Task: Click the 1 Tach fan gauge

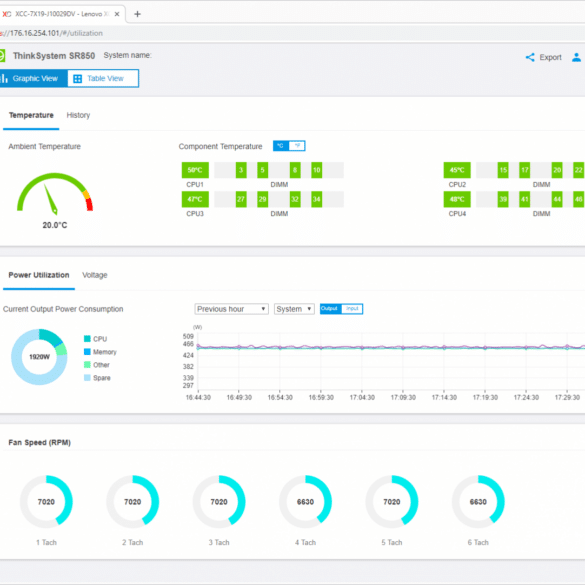Action: [x=46, y=502]
